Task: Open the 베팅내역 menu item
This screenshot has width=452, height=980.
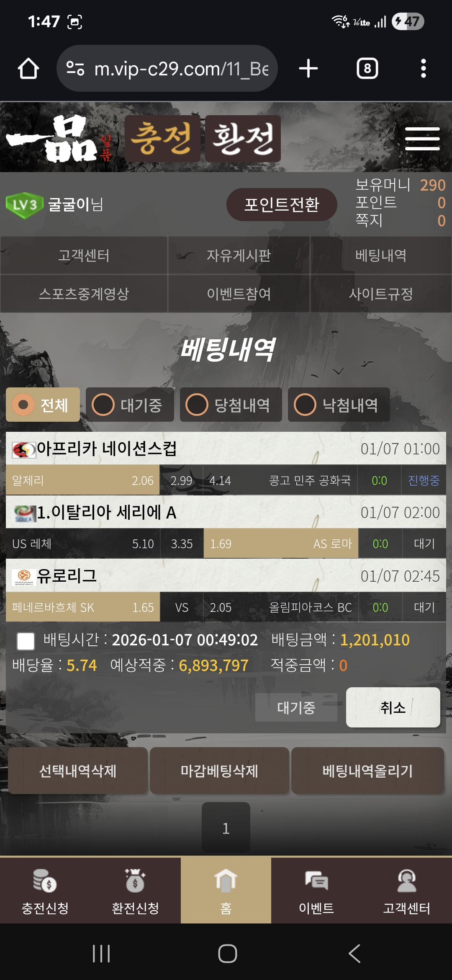Action: point(380,255)
